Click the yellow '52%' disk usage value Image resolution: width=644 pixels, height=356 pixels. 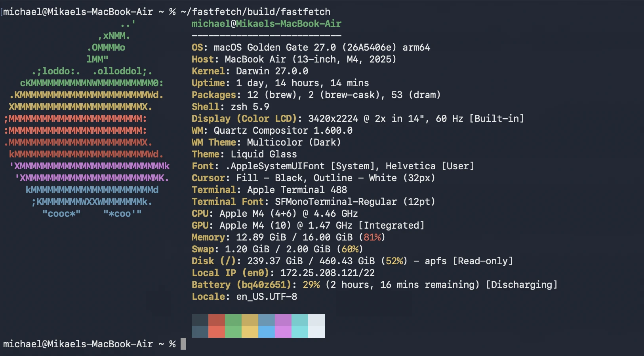(x=394, y=261)
